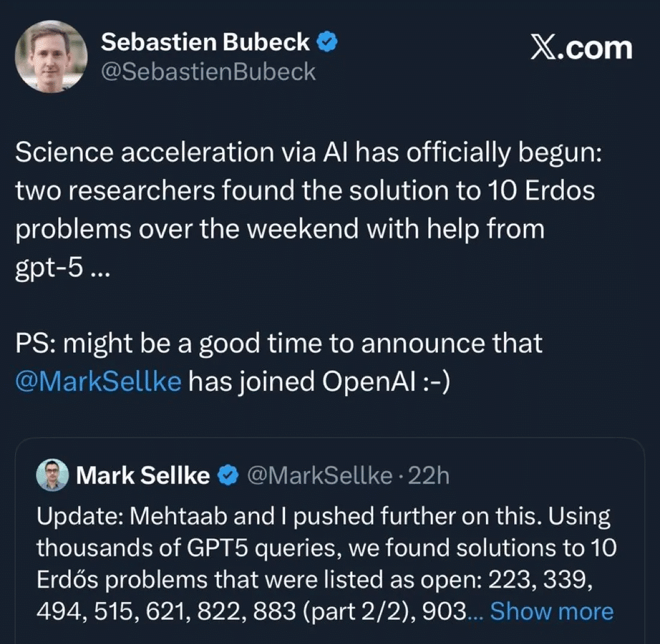Click the Sebastien Bubeck display name

click(x=205, y=42)
